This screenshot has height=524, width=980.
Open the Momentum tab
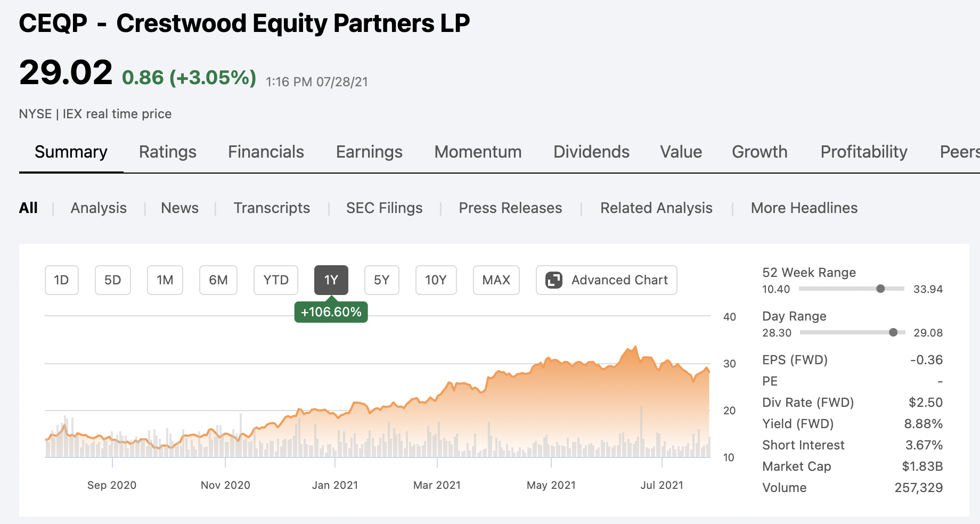tap(477, 152)
